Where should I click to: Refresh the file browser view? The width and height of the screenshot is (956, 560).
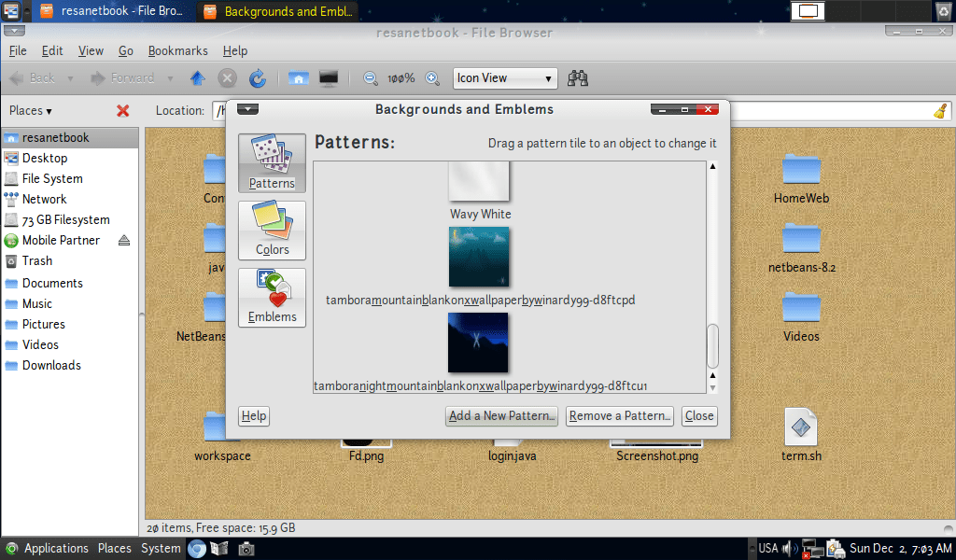(258, 78)
